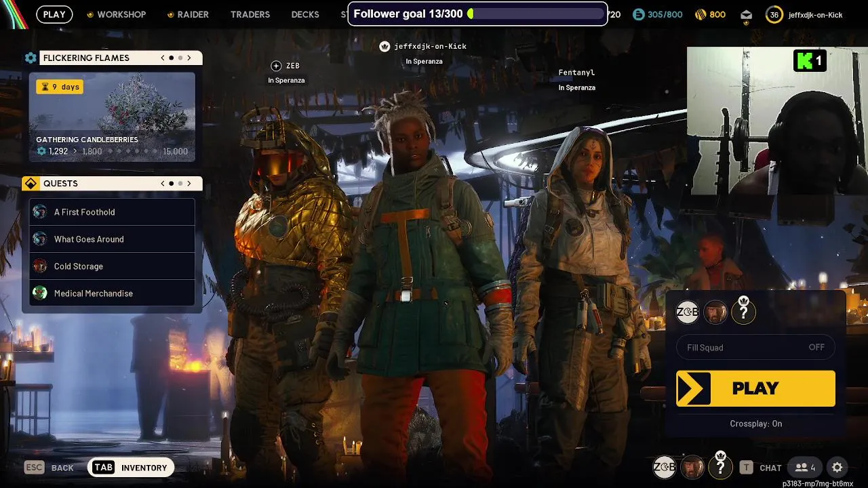This screenshot has width=868, height=488.
Task: Click the Flickering Flames event gear icon
Action: (31, 58)
